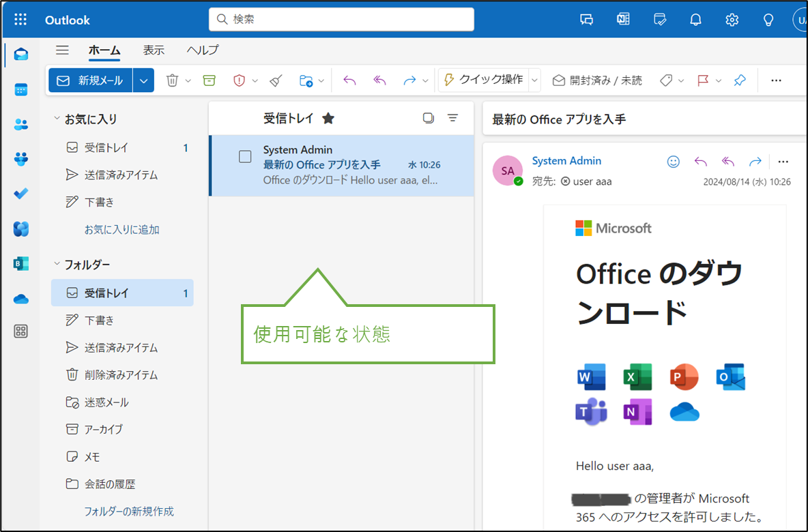Open the tips lightbulb icon
This screenshot has width=808, height=532.
(x=768, y=20)
